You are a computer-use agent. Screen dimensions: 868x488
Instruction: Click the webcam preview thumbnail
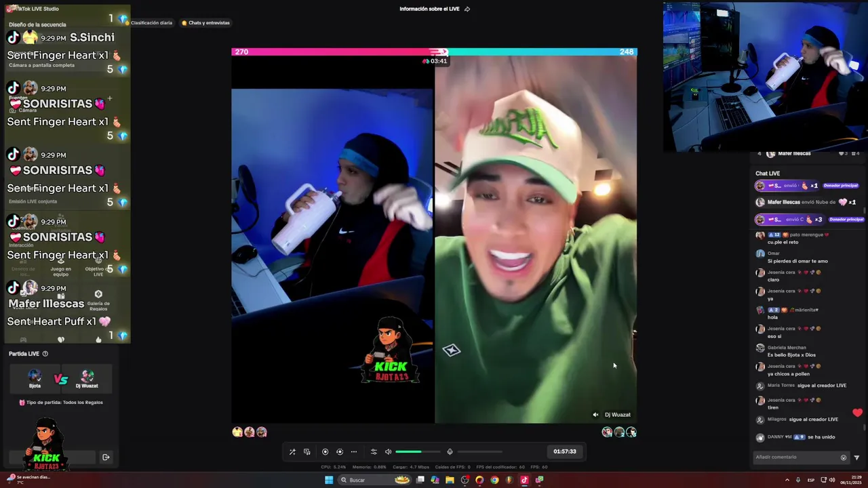(x=766, y=76)
